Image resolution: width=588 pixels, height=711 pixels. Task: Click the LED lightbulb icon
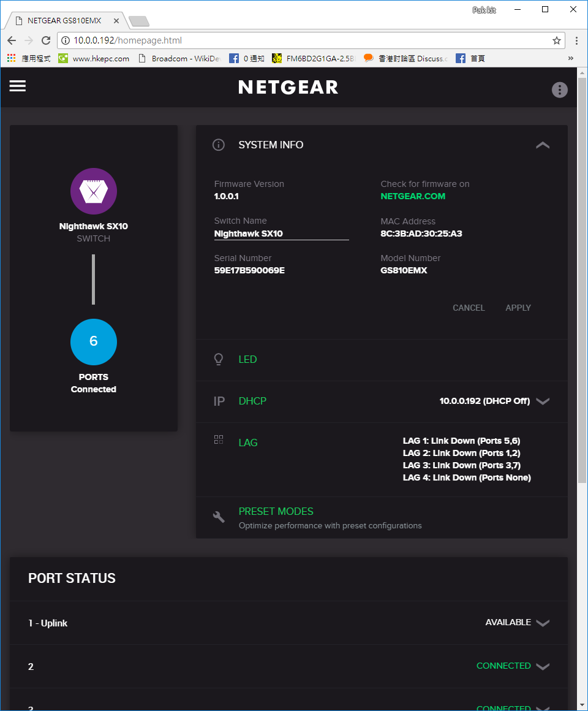[218, 360]
